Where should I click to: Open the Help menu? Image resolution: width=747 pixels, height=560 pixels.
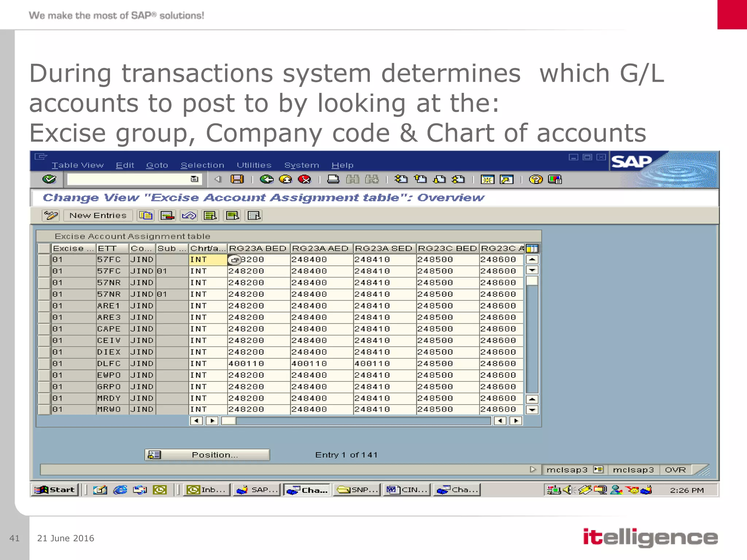[x=342, y=165]
